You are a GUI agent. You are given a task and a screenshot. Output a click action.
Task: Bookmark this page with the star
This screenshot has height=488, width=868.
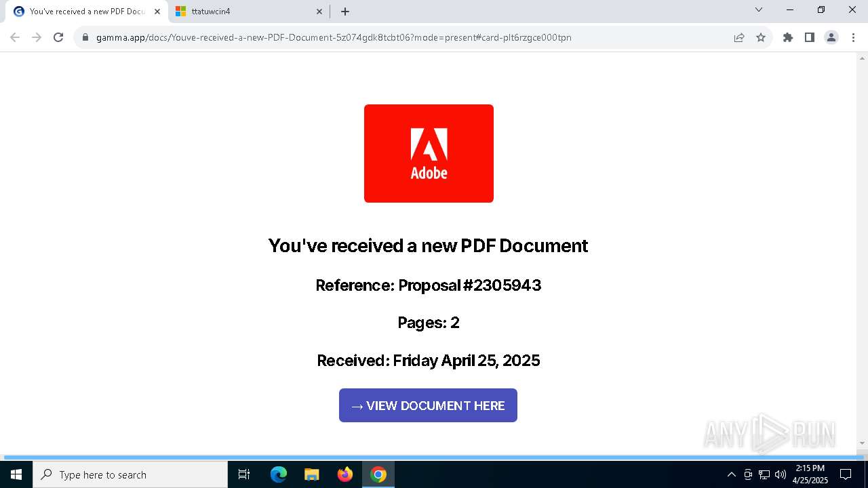click(761, 37)
